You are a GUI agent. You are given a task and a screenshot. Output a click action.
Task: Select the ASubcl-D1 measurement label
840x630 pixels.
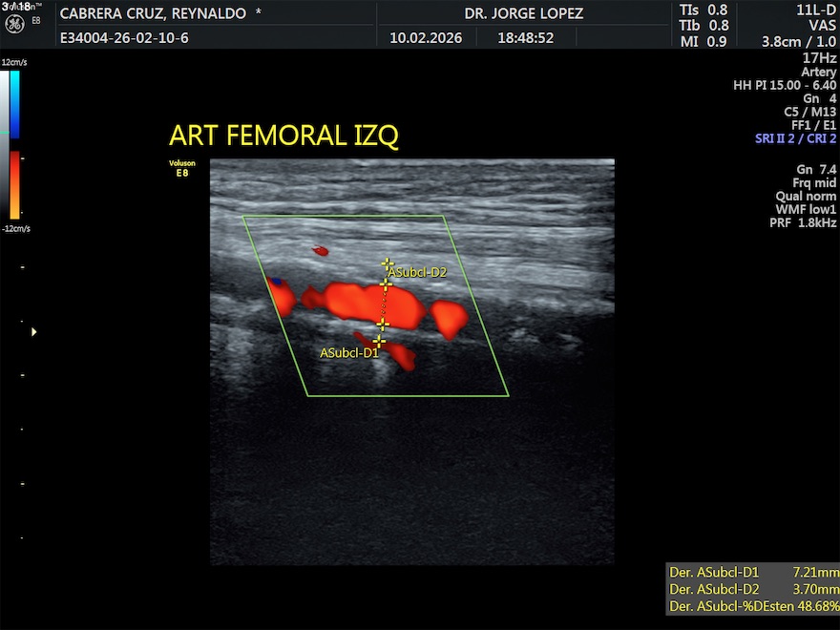click(348, 353)
